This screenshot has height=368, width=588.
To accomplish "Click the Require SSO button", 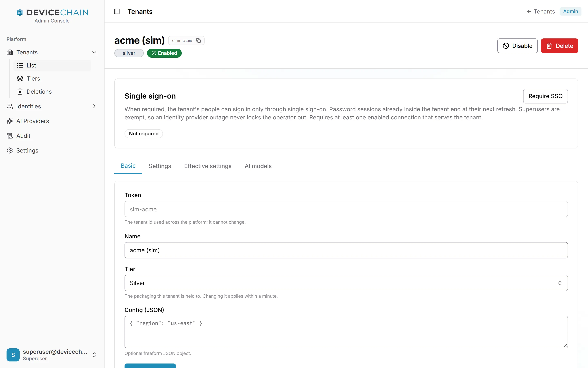I will (x=545, y=96).
